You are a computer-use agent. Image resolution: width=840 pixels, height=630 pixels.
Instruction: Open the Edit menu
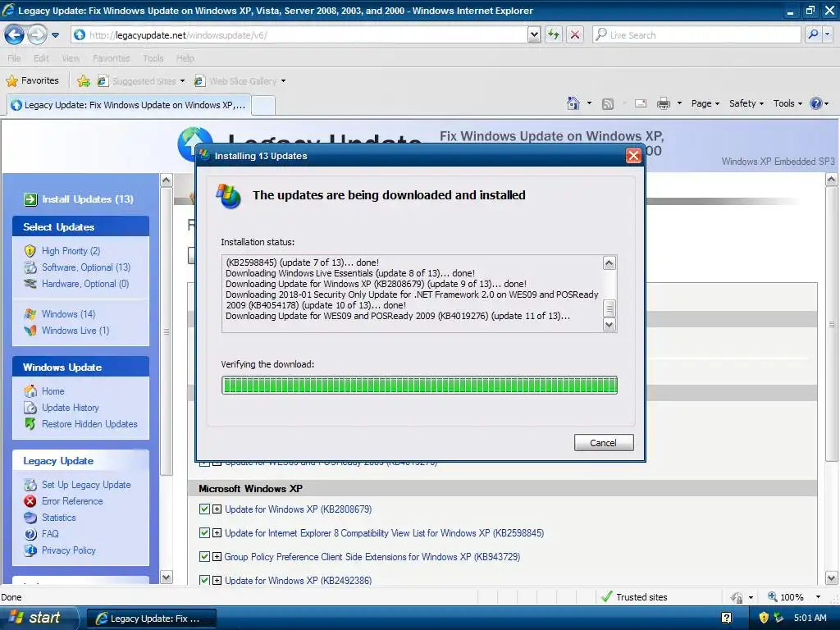pyautogui.click(x=41, y=58)
